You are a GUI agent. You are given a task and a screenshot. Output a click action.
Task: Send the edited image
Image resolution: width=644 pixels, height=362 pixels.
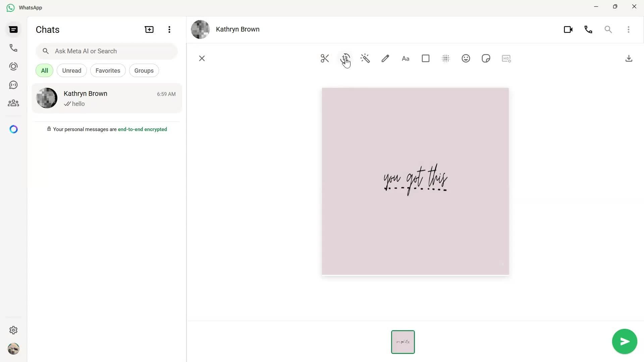[x=624, y=341]
